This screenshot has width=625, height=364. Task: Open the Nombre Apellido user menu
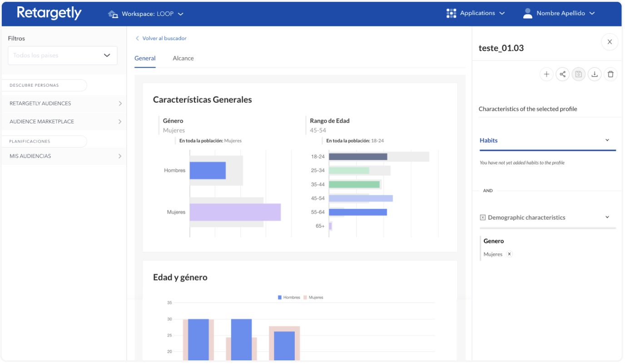click(x=559, y=13)
